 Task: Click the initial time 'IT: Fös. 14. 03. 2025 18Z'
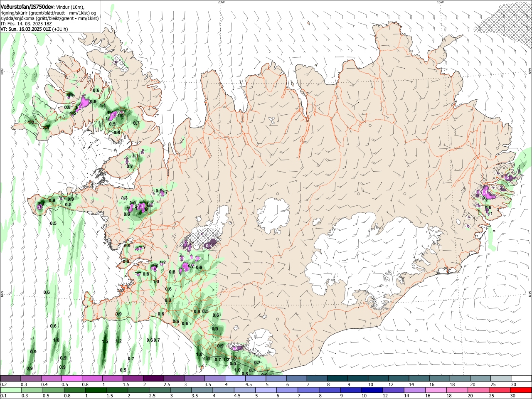click(x=26, y=24)
